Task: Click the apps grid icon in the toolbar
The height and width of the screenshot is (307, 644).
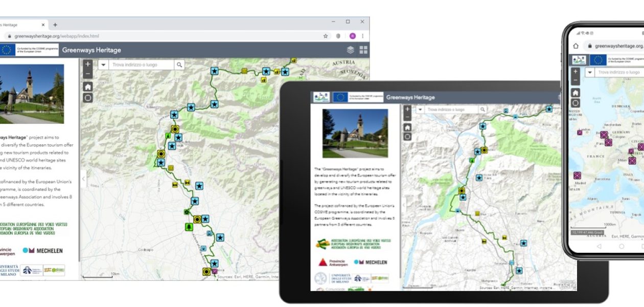Action: click(363, 50)
